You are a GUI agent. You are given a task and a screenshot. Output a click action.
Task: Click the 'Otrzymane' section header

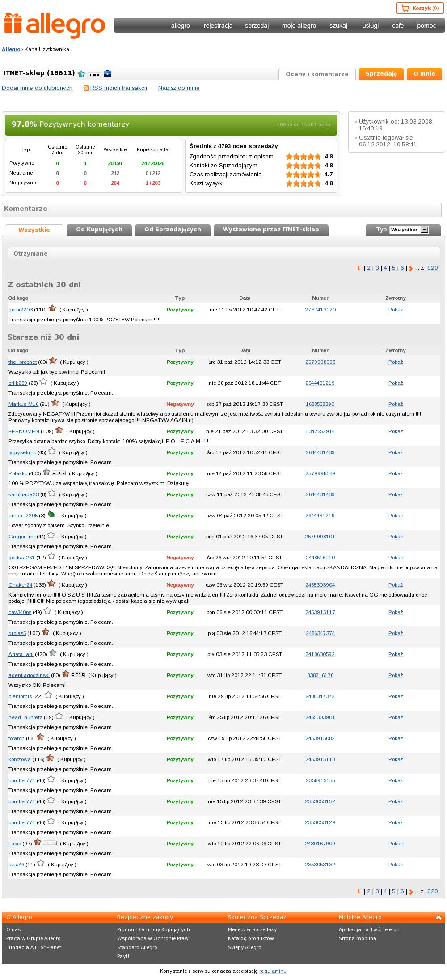coord(224,254)
